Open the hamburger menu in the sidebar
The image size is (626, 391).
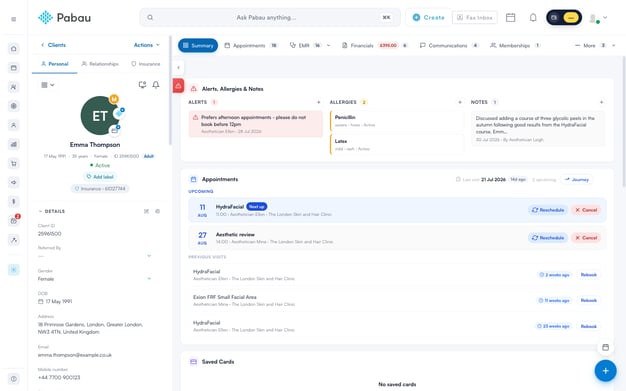click(14, 19)
